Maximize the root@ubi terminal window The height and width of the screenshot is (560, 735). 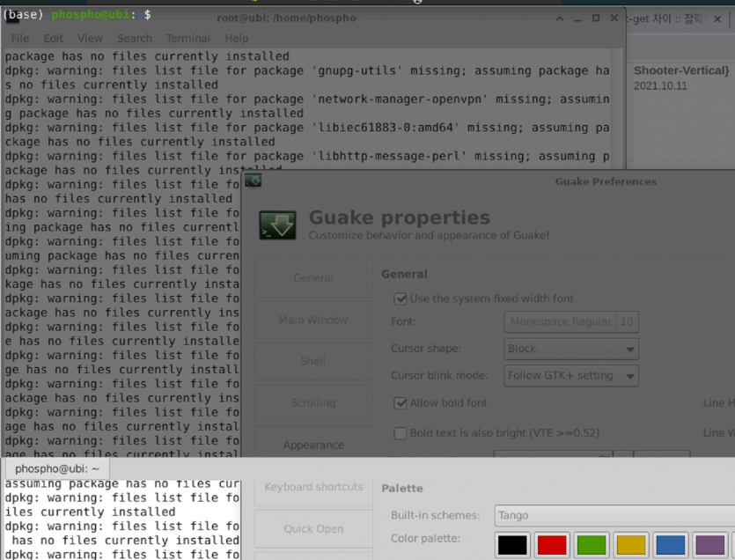596,18
